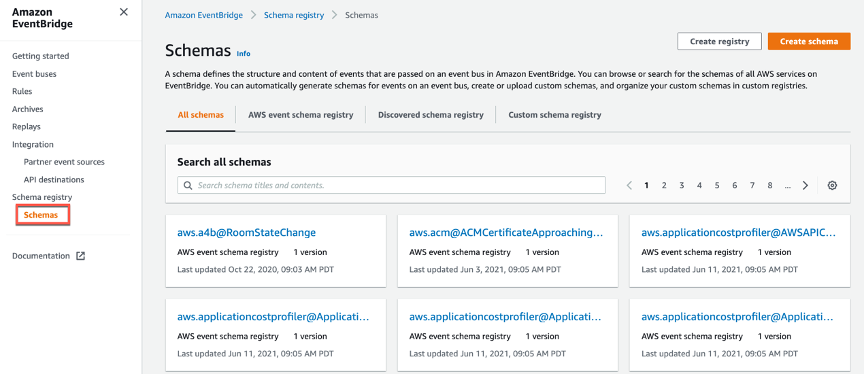Open Documentation external link icon
The image size is (864, 375).
(x=80, y=256)
